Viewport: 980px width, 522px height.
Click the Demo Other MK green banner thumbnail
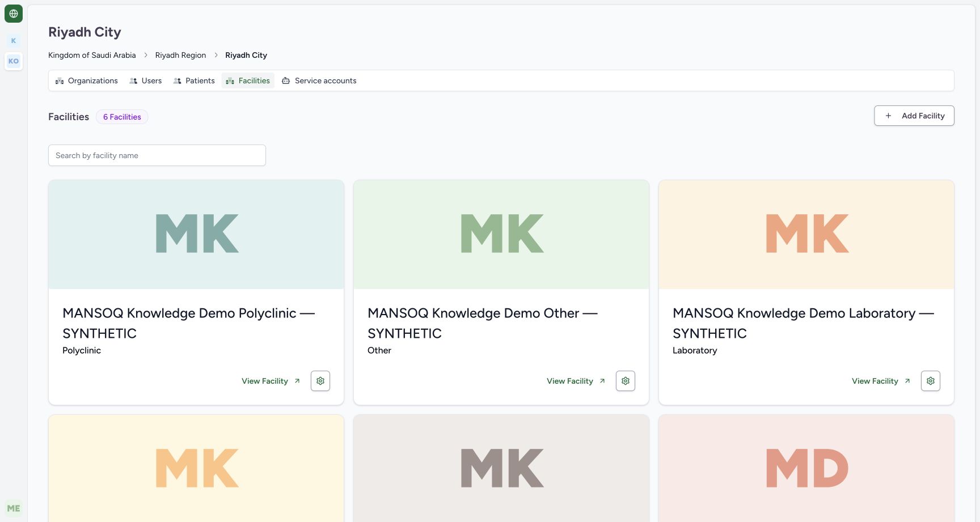(501, 235)
